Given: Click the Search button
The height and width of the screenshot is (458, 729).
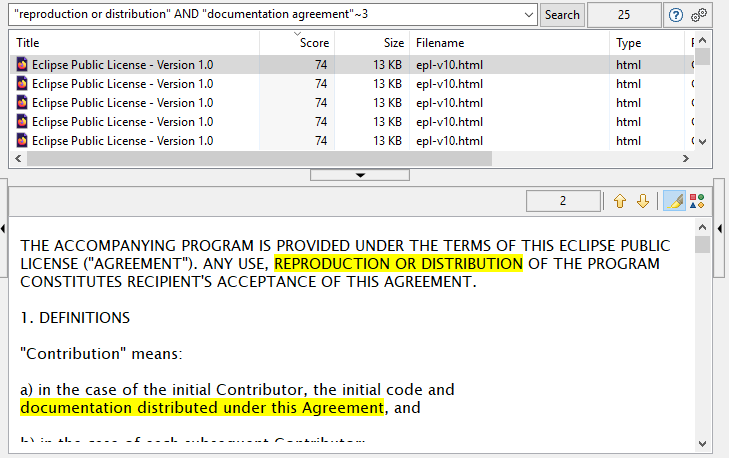Looking at the screenshot, I should point(562,15).
